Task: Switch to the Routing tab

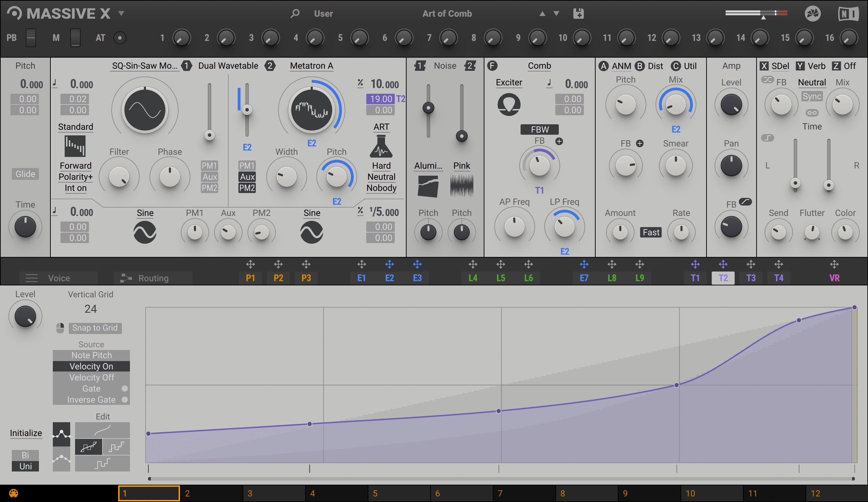Action: [153, 278]
